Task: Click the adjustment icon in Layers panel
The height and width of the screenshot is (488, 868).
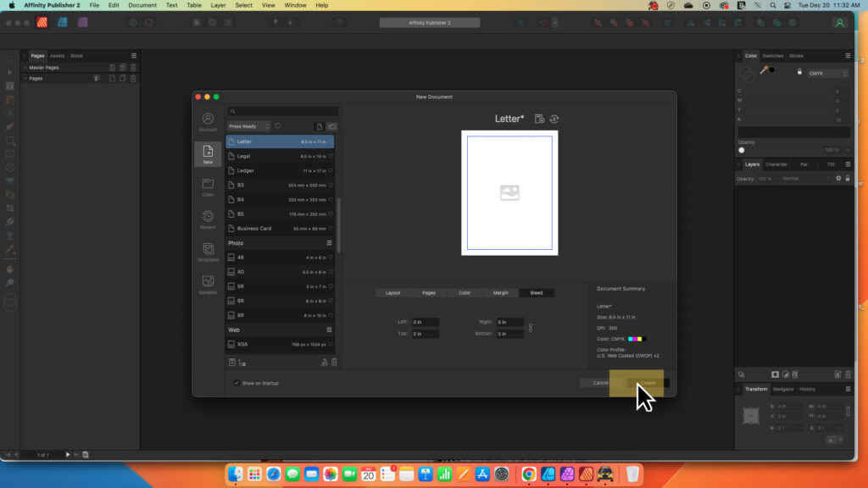Action: click(x=785, y=374)
